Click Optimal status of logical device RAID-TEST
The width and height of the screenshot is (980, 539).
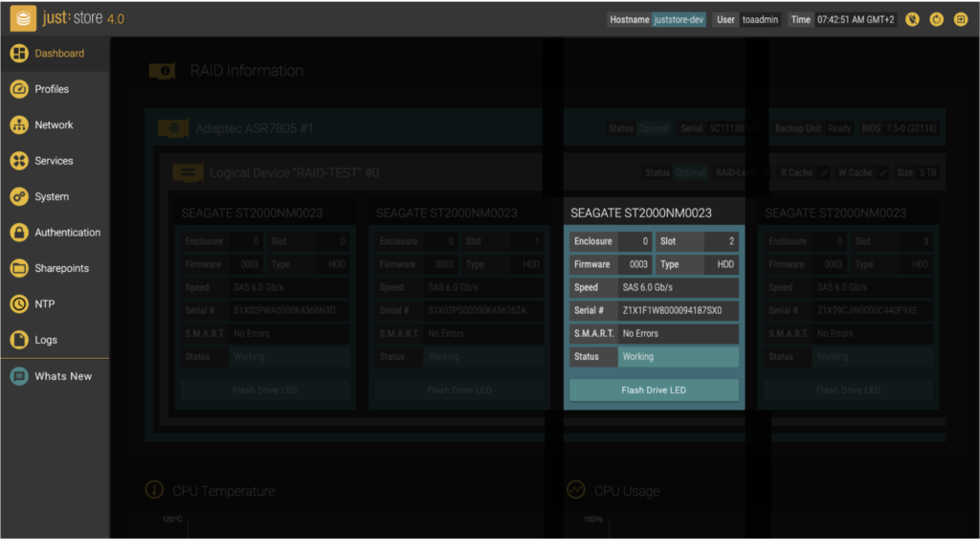[x=691, y=173]
